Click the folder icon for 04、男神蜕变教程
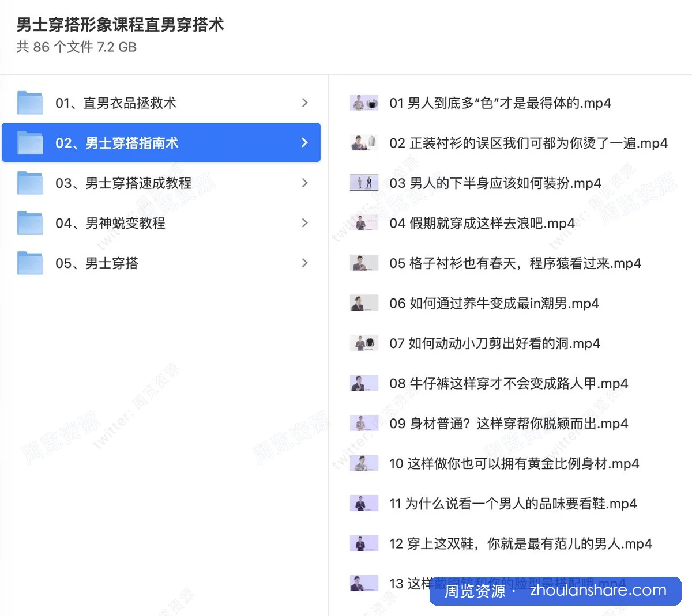 click(30, 223)
